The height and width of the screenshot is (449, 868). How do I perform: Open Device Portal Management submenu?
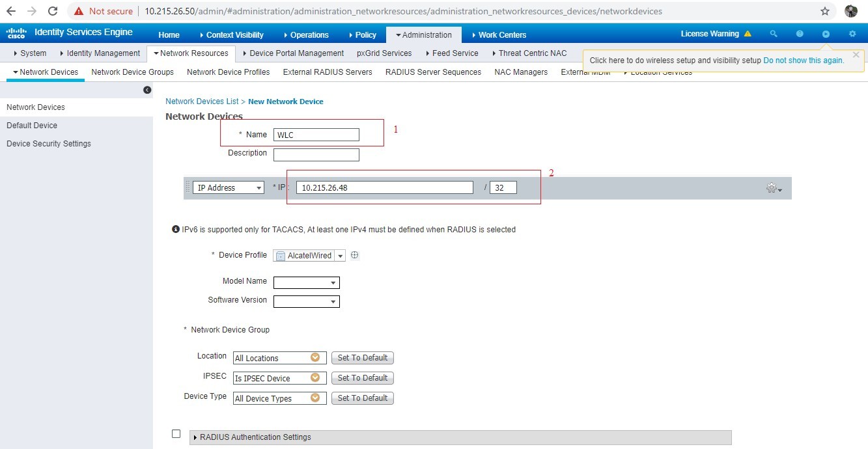click(x=292, y=53)
